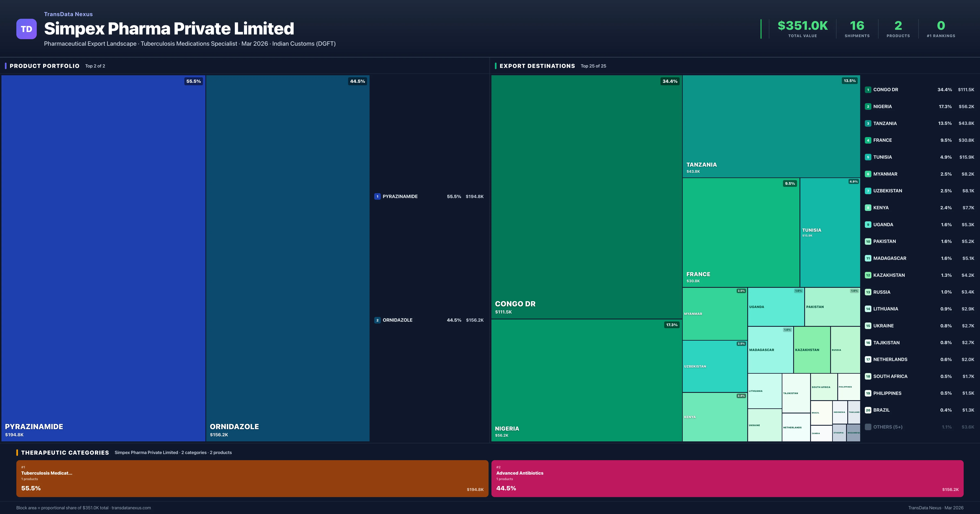Click the purple TD logo icon
980x514 pixels.
click(26, 29)
